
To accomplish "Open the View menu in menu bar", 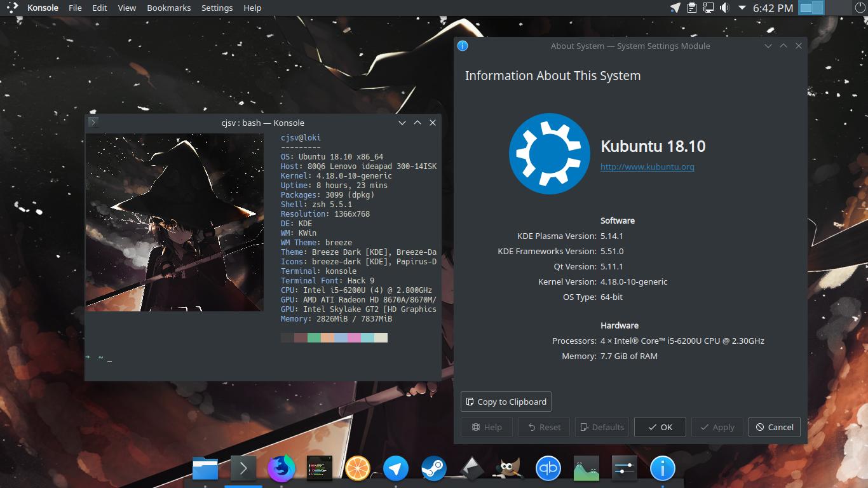I will pyautogui.click(x=127, y=8).
